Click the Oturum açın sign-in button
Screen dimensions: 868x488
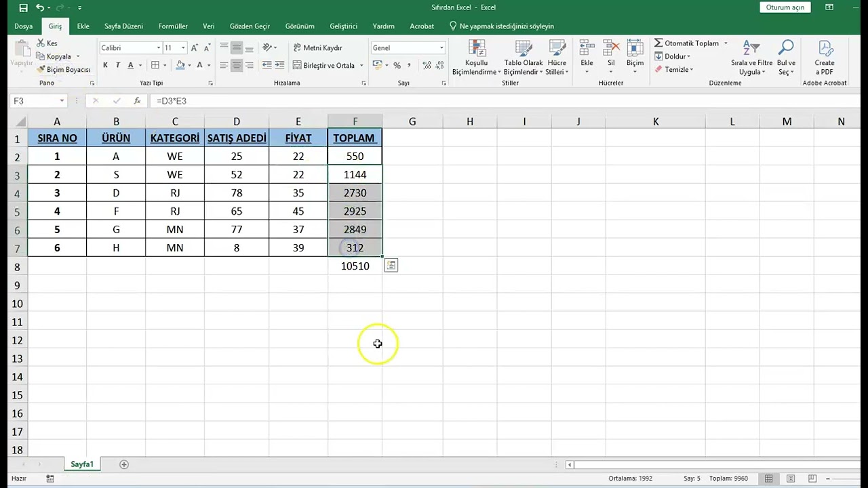click(x=785, y=7)
